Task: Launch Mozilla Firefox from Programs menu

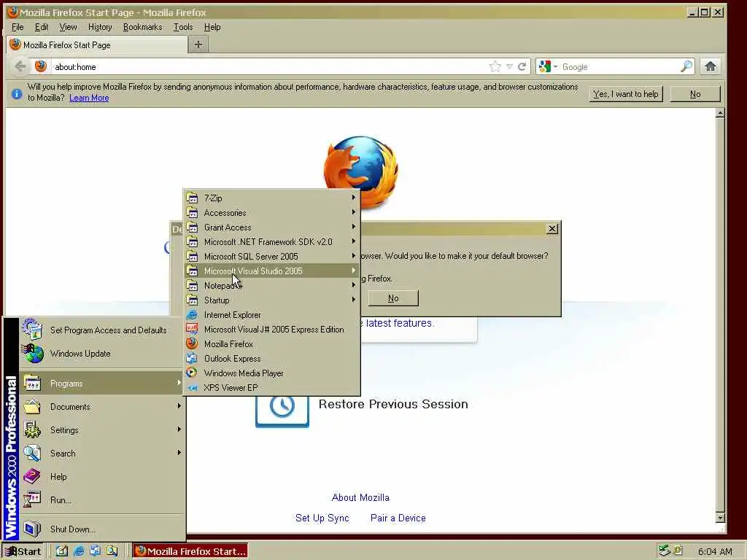Action: point(271,344)
